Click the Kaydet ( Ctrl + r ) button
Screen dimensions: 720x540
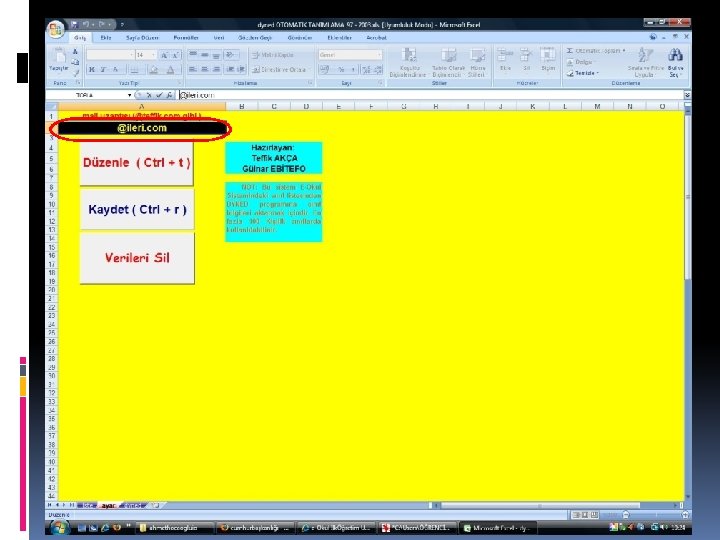(x=137, y=209)
